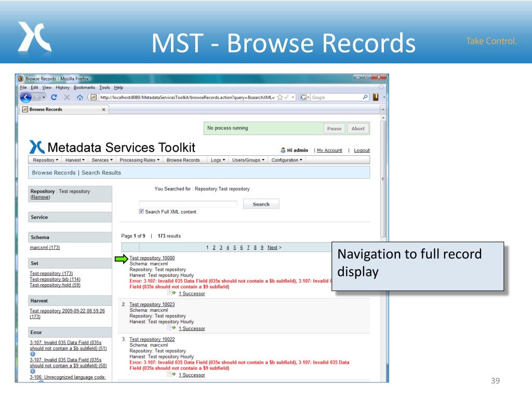Click the site page icon beside URL
This screenshot has height=399, width=532.
94,97
